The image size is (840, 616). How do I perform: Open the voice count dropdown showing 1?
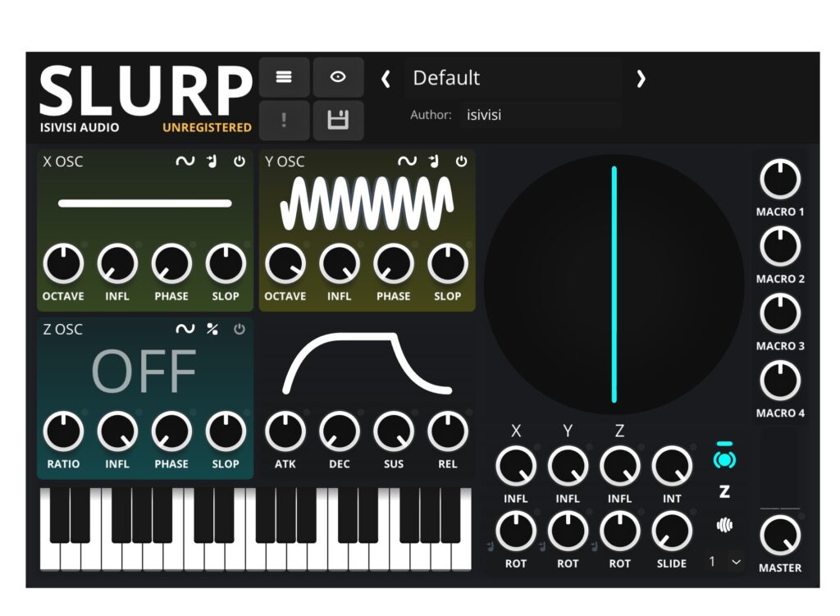click(x=724, y=562)
